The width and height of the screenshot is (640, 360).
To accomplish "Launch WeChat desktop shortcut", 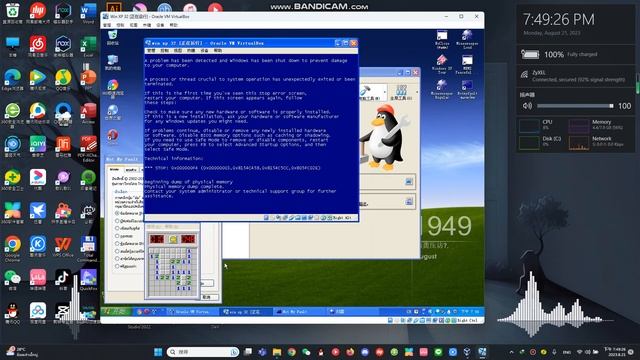I will click(x=12, y=280).
